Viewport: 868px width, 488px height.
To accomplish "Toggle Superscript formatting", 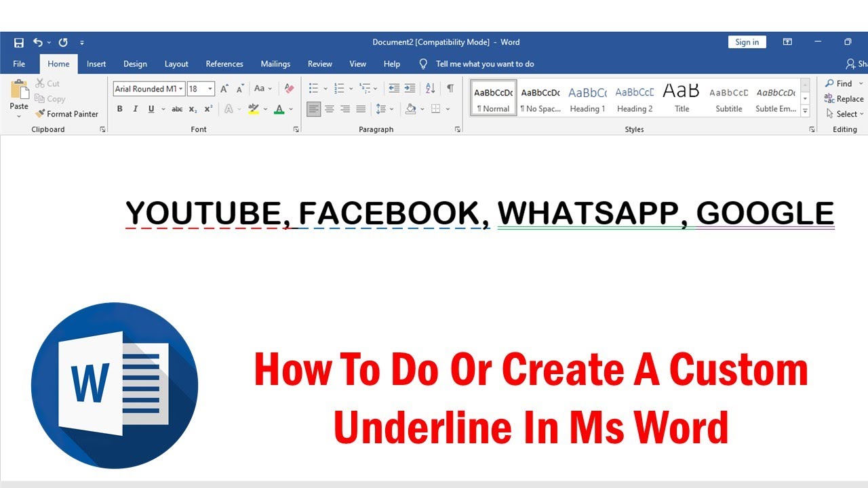I will click(x=209, y=109).
